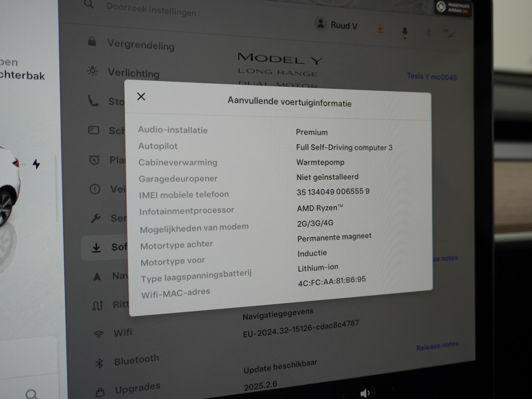The height and width of the screenshot is (399, 532).
Task: Open the lower Release notes link
Action: [437, 346]
